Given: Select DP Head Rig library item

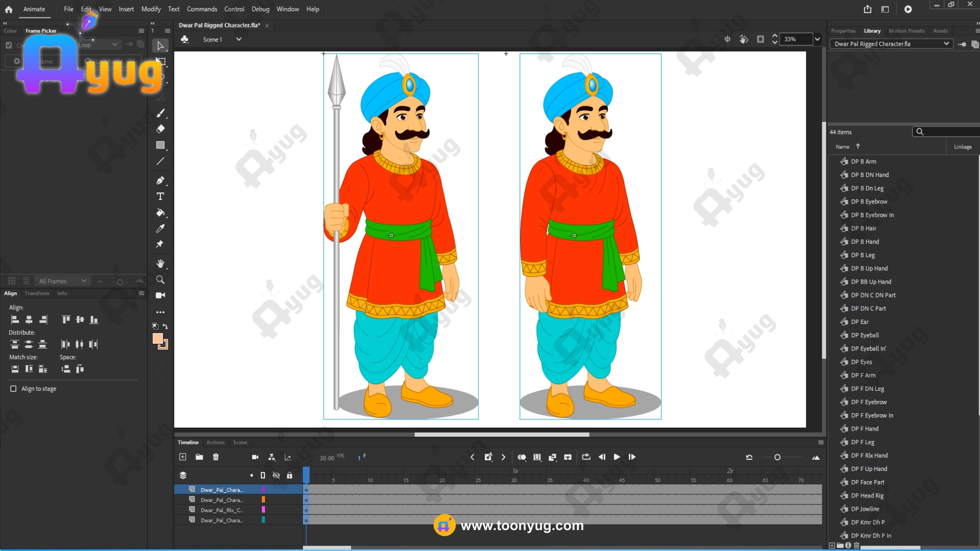Looking at the screenshot, I should tap(867, 495).
